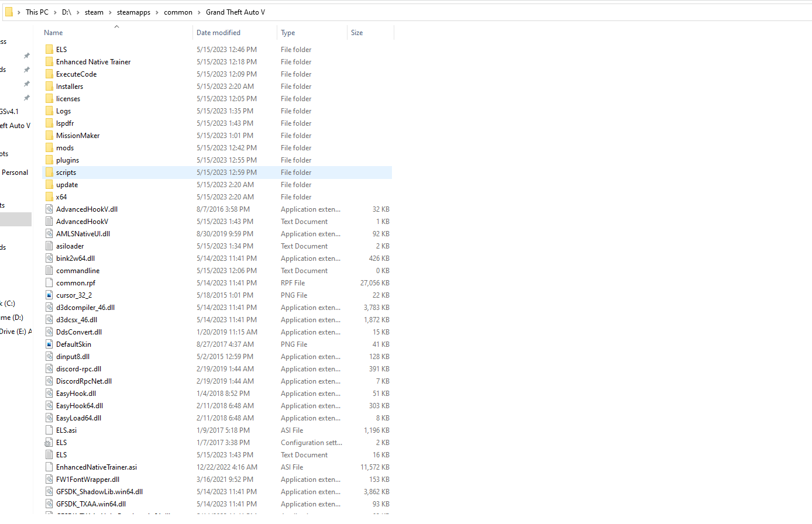This screenshot has height=524, width=812.
Task: Click the GFSDK_ShadowLib.win64.dll file name
Action: click(99, 492)
